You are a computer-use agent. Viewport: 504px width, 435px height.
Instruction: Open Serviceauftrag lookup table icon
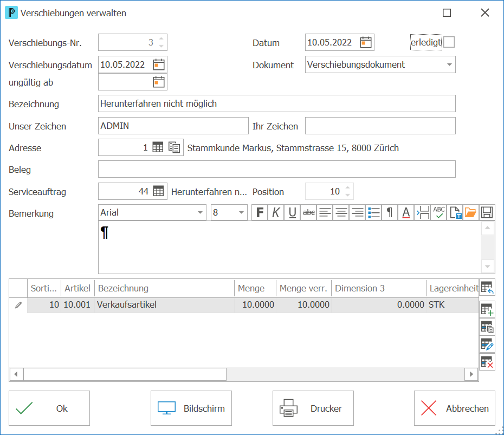tap(158, 191)
